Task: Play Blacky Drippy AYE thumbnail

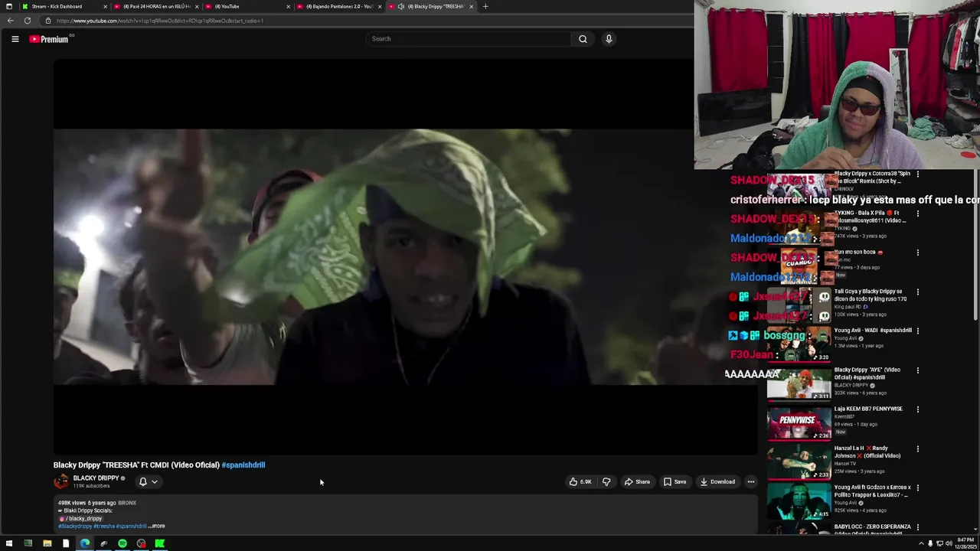Action: [799, 384]
